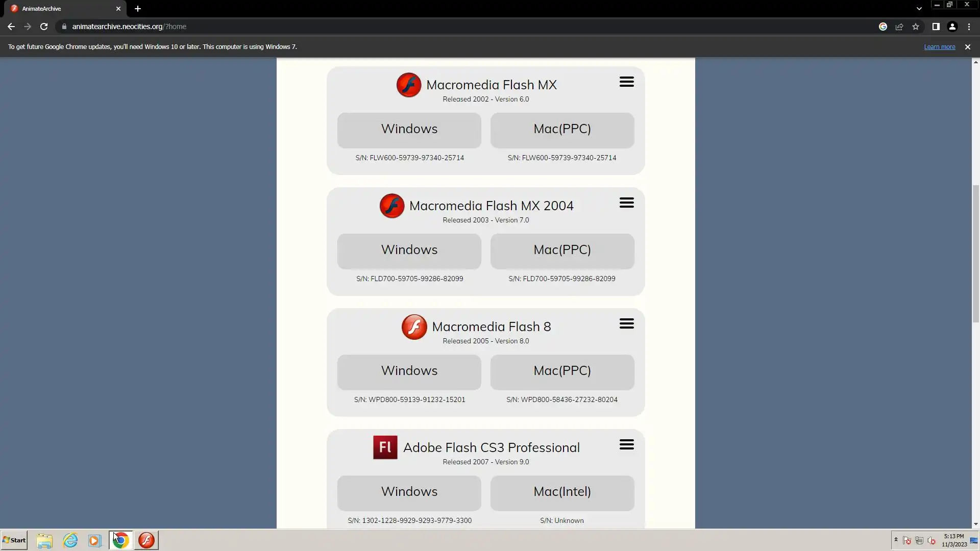Dismiss the Chrome update notification bar
Screen dimensions: 980x551
click(x=967, y=47)
